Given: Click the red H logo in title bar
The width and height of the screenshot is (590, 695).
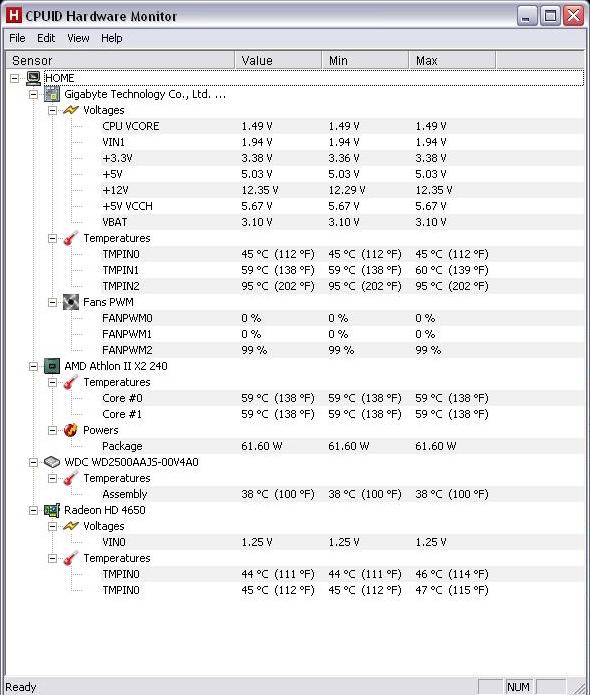Looking at the screenshot, I should [x=14, y=16].
